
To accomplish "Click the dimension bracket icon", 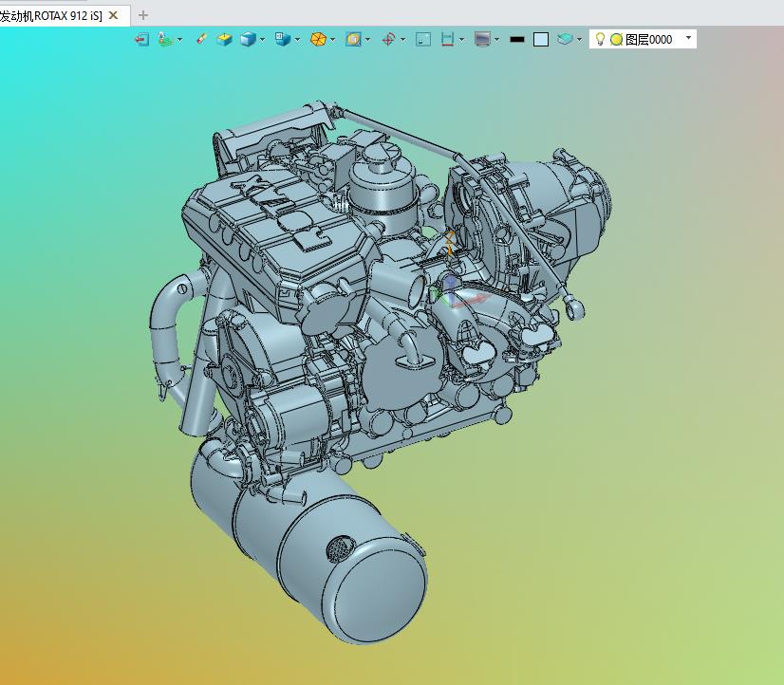I will [x=447, y=39].
